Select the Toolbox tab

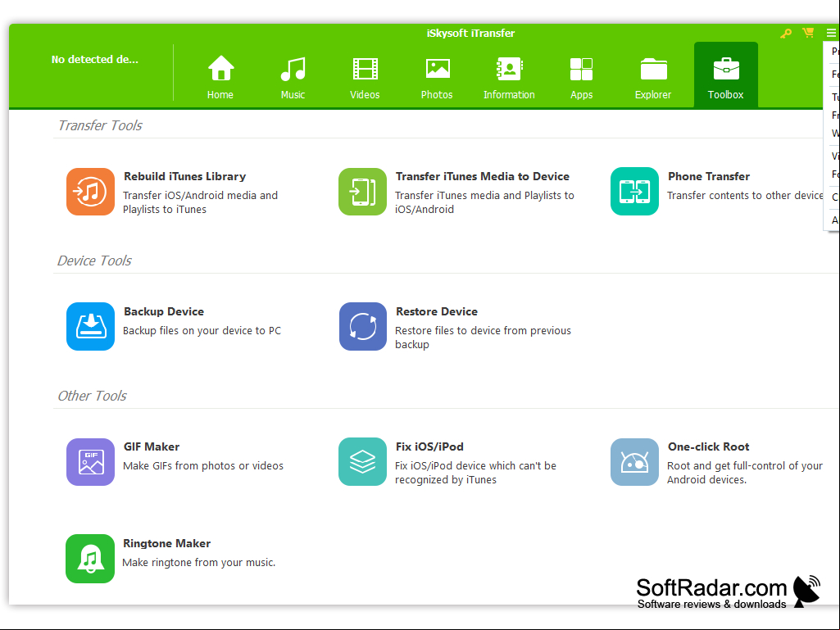[726, 75]
